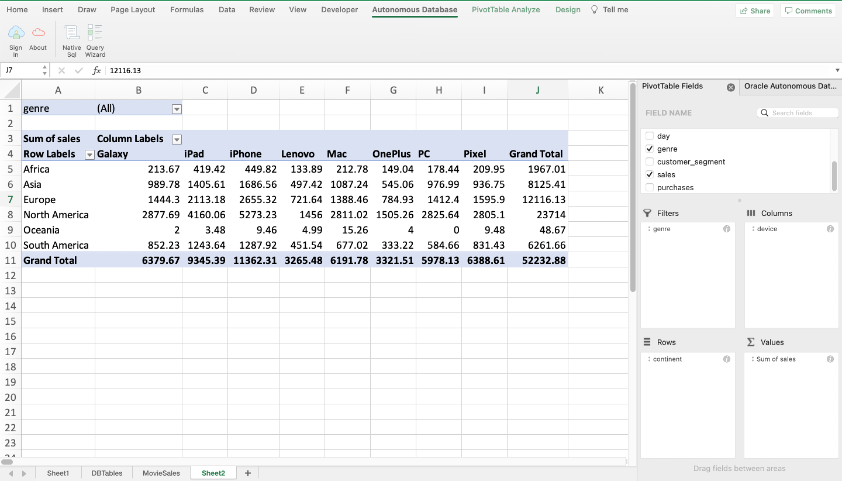The image size is (842, 482).
Task: Switch to the Sheet1 tab
Action: [x=58, y=473]
